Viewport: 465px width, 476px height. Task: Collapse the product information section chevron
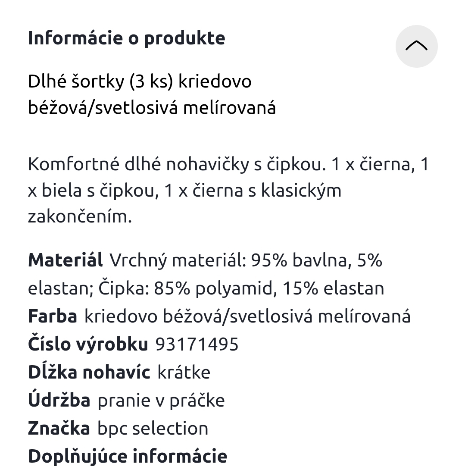click(416, 46)
